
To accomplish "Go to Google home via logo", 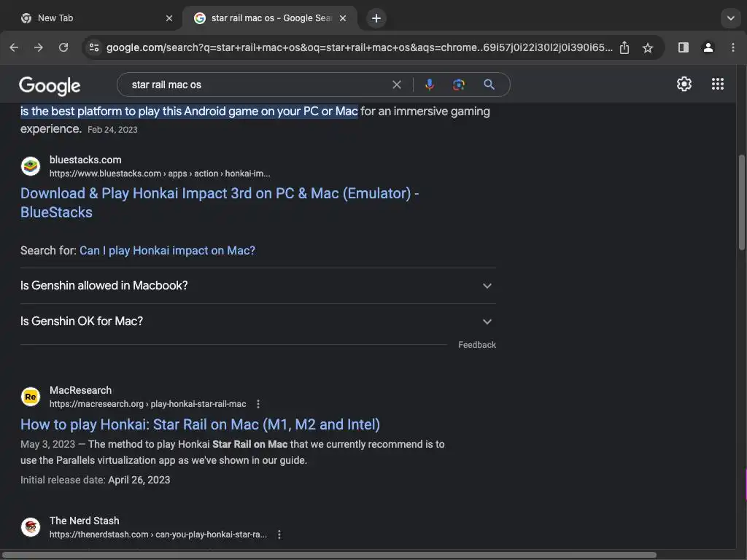I will [50, 86].
